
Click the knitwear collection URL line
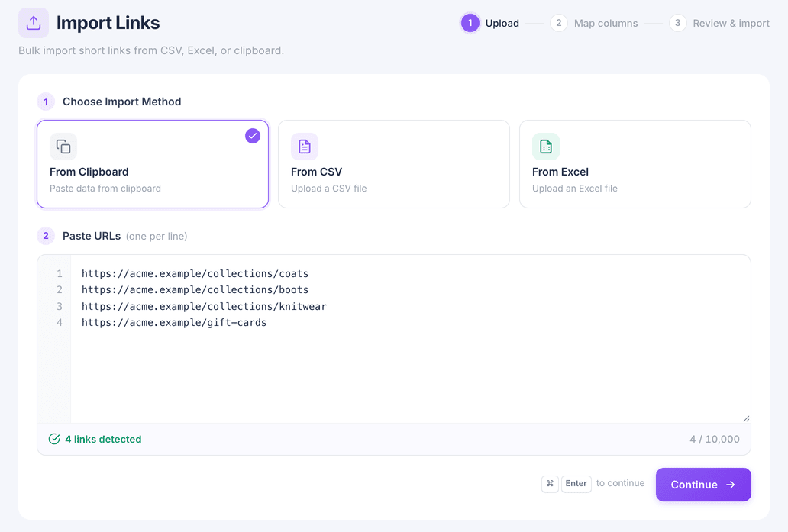point(204,306)
